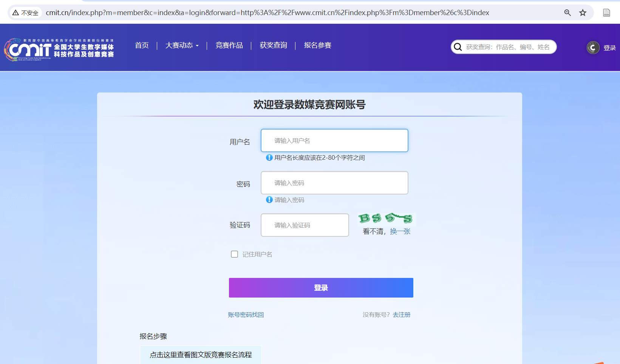Viewport: 620px width, 364px height.
Task: Bookmark this page with the star icon
Action: coord(583,13)
